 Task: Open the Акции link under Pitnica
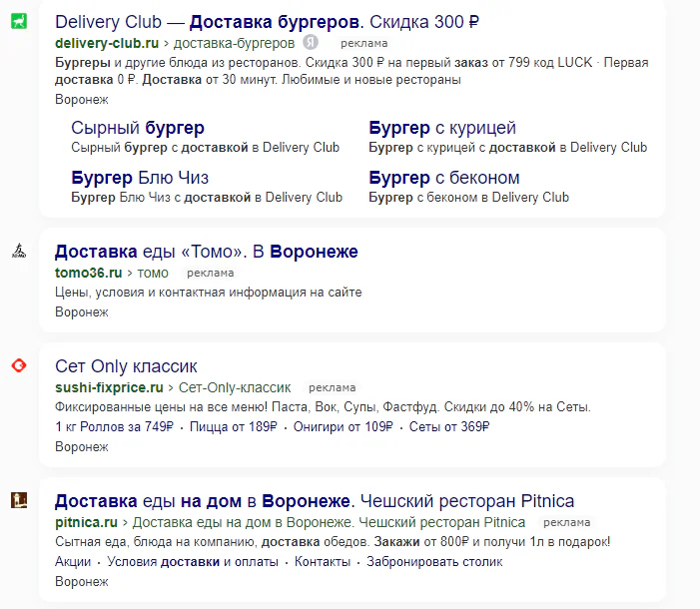pos(73,562)
